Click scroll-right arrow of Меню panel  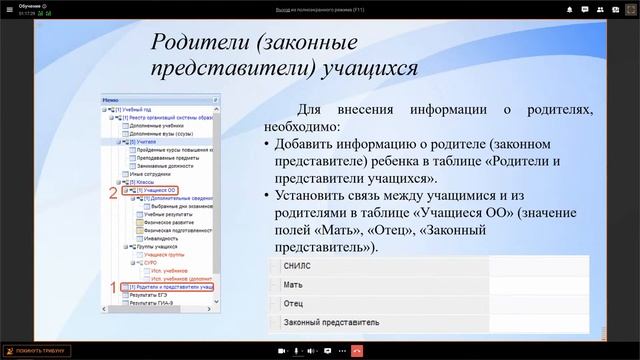pyautogui.click(x=209, y=309)
